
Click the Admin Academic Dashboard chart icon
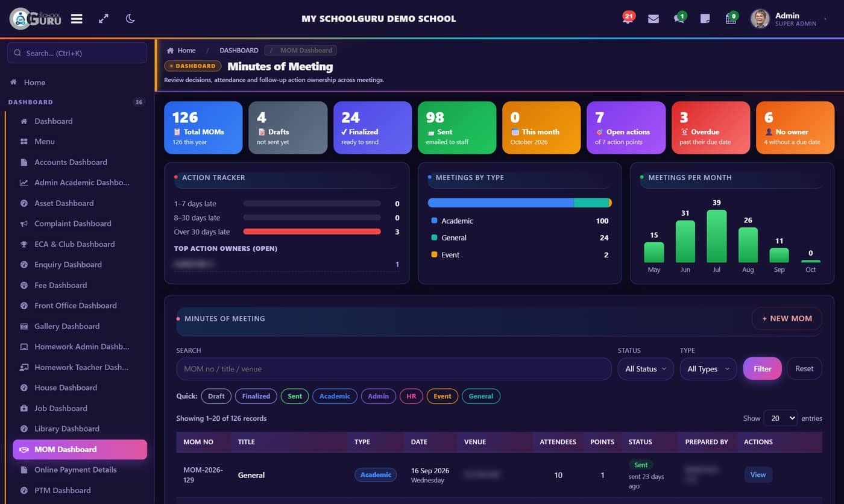click(x=24, y=183)
